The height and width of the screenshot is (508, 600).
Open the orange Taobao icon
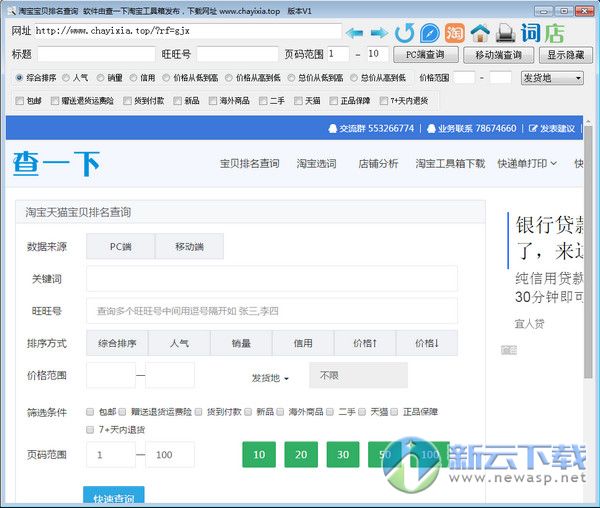coord(455,33)
